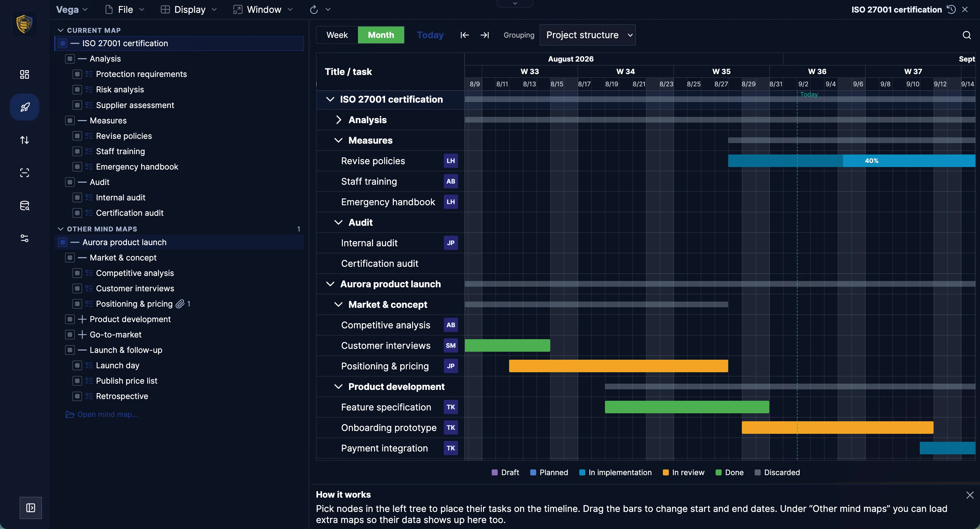This screenshot has height=529, width=980.
Task: Click the Vega shield logo icon
Action: click(x=24, y=24)
